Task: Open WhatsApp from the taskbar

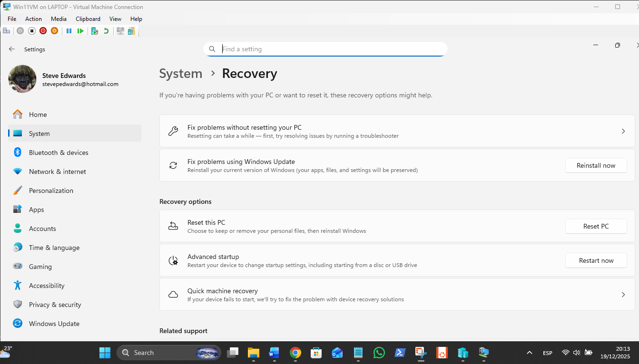Action: [379, 353]
